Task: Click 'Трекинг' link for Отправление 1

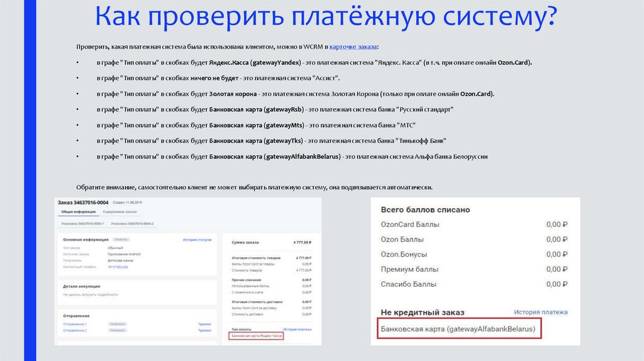Action: tap(204, 324)
